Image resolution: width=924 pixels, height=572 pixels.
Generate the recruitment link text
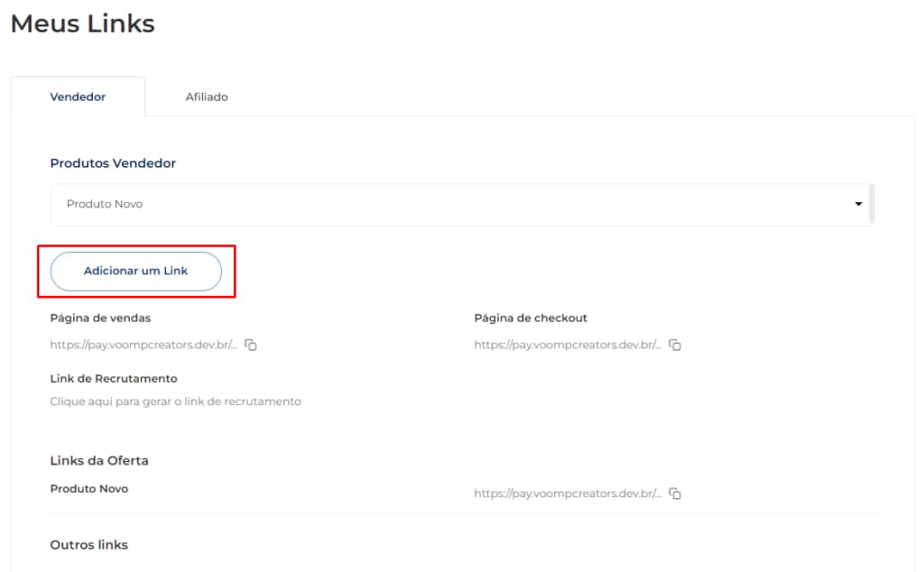pos(176,401)
